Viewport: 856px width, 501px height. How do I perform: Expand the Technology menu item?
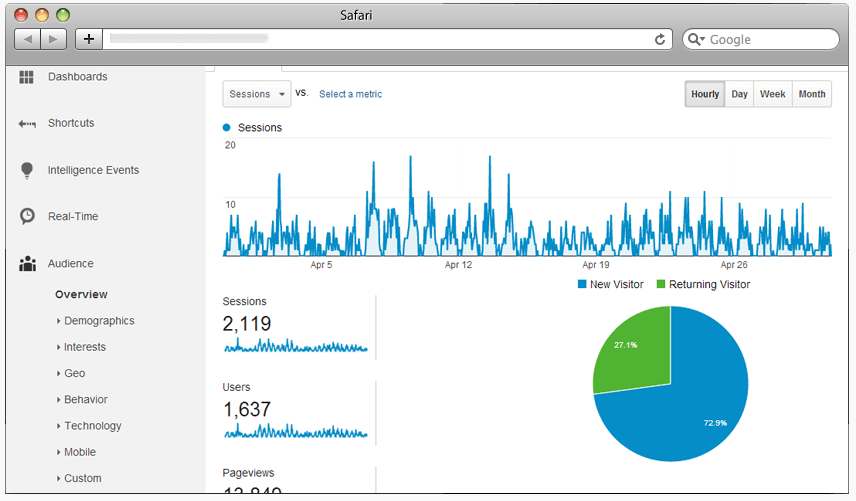[x=92, y=426]
